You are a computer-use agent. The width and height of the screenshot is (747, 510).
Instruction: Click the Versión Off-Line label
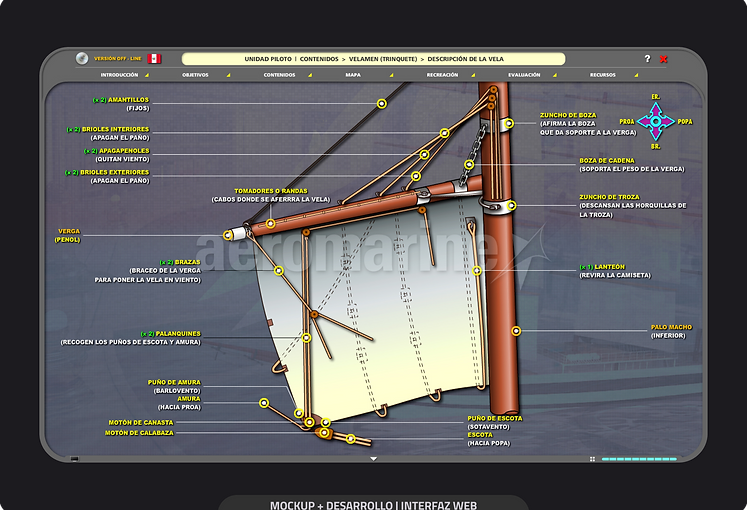coord(118,59)
